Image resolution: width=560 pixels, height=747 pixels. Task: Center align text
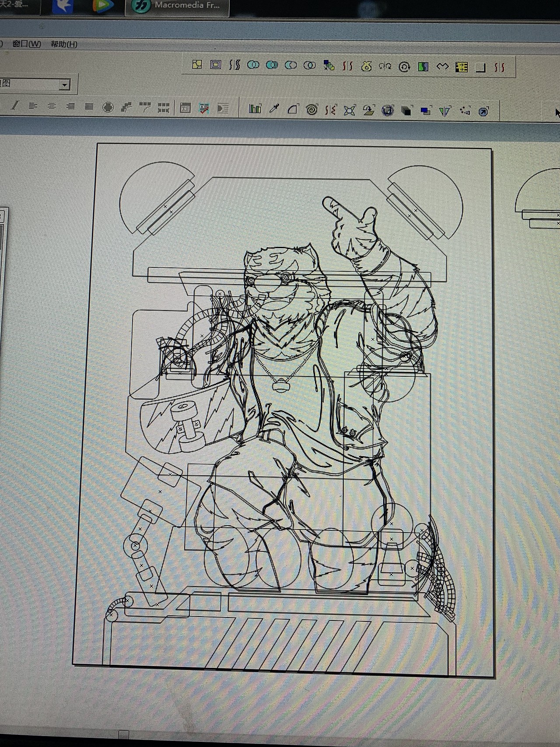(52, 106)
